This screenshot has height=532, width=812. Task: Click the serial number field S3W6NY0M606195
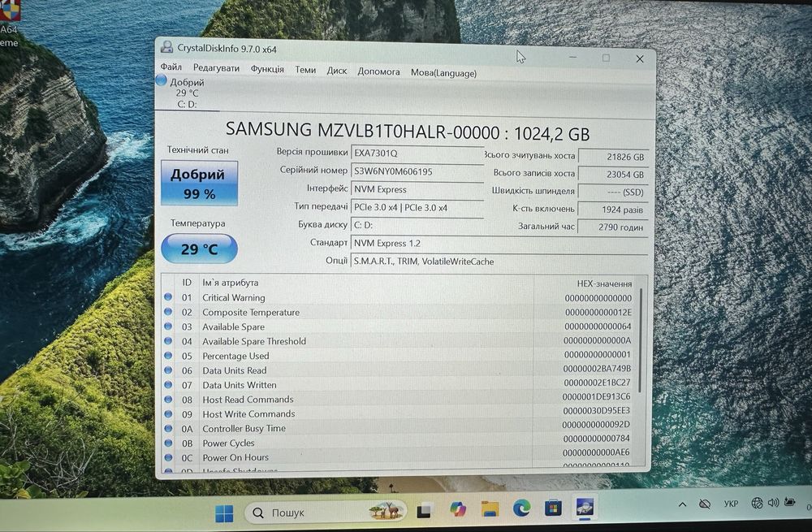(x=417, y=171)
